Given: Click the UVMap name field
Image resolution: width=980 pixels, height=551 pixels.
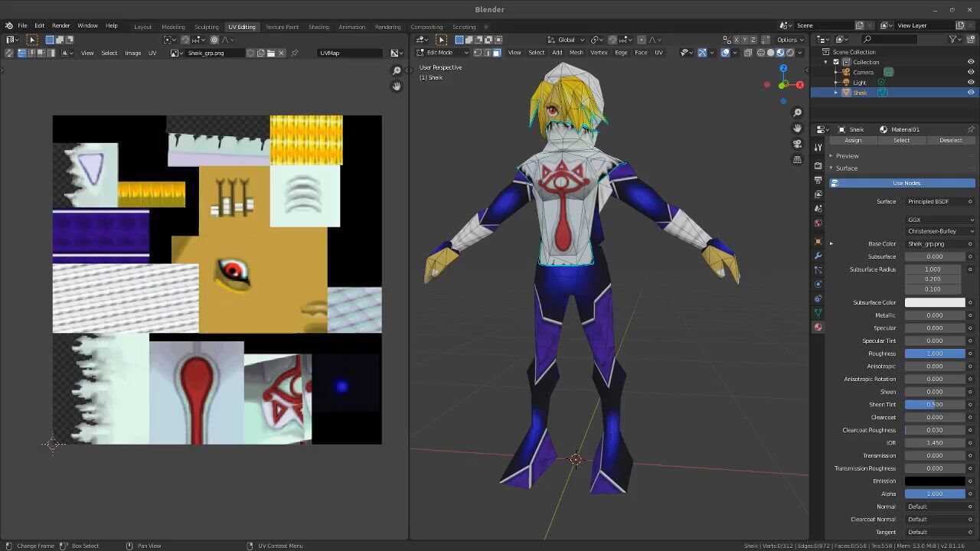Looking at the screenshot, I should pos(350,53).
